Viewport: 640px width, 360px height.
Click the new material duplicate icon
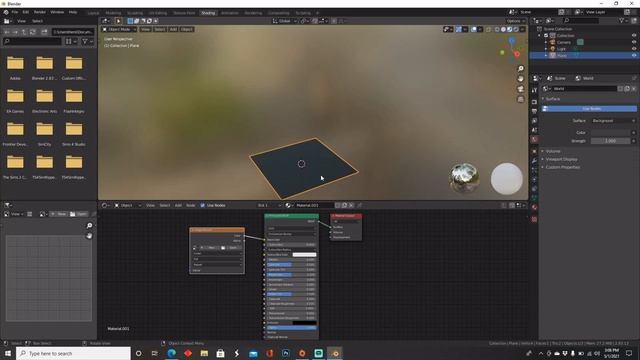344,205
